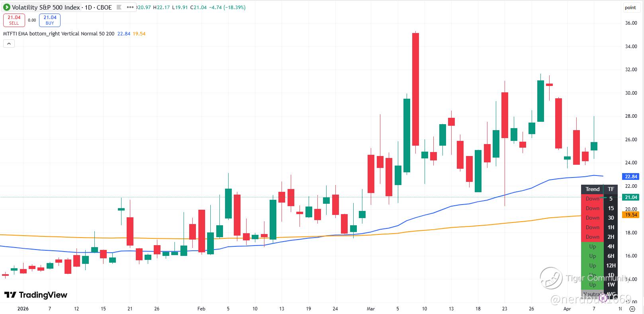Click the L19.91 low value in the header
644x314 pixels.
click(179, 7)
